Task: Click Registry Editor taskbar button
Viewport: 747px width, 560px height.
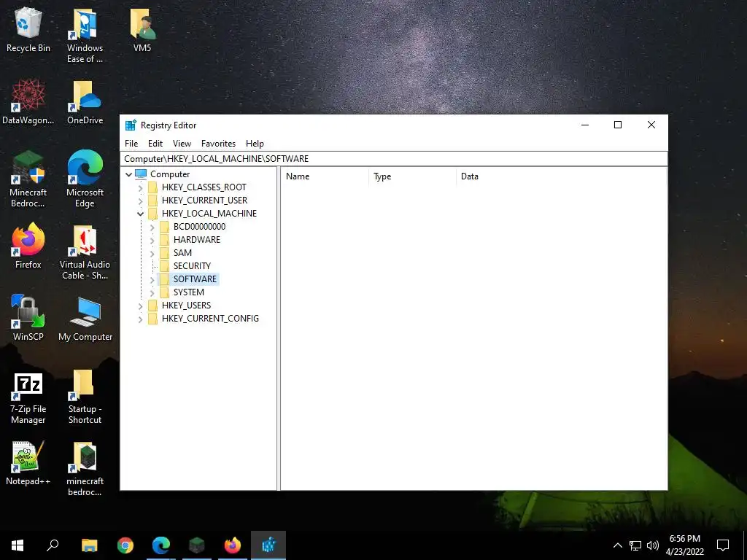Action: pyautogui.click(x=268, y=545)
